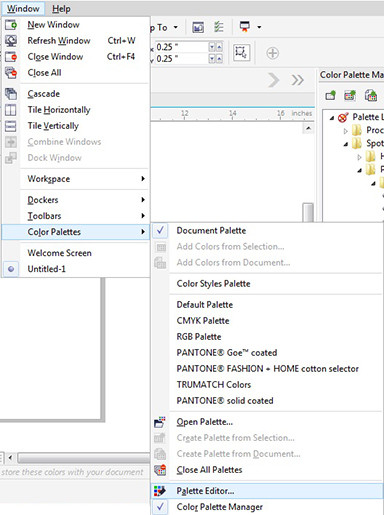Click the snap-to-objects toolbar icon
Image resolution: width=384 pixels, height=515 pixels.
198,27
